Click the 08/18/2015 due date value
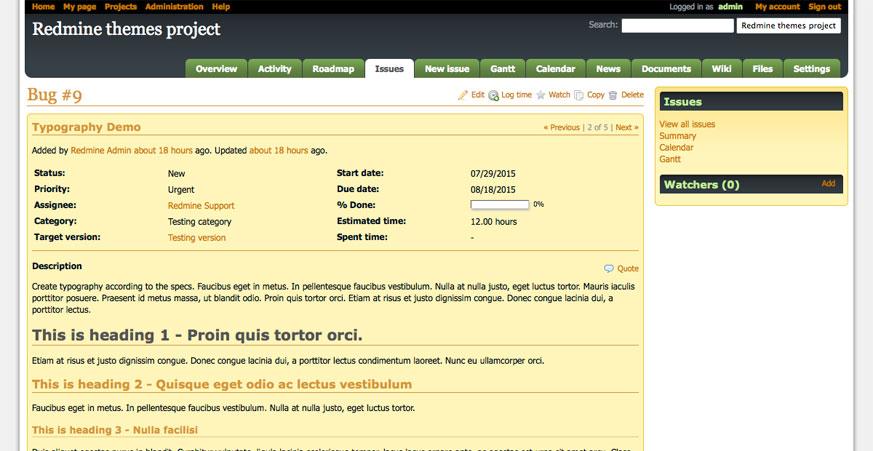The width and height of the screenshot is (873, 451). click(493, 190)
